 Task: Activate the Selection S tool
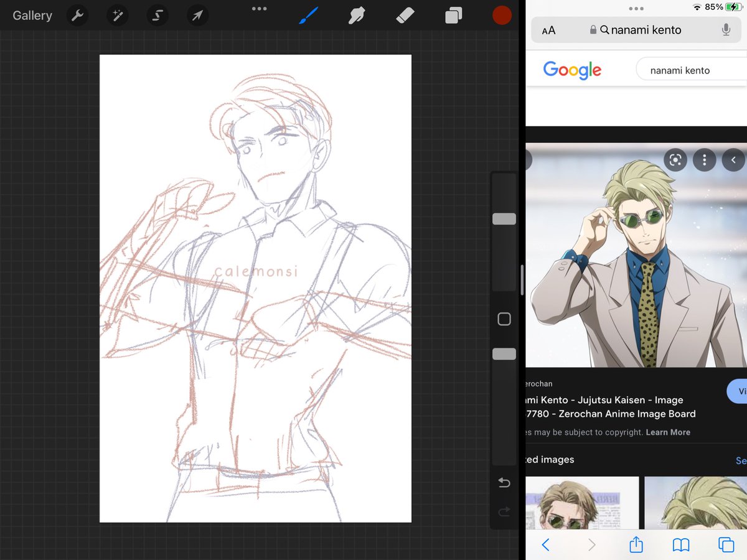[x=157, y=16]
